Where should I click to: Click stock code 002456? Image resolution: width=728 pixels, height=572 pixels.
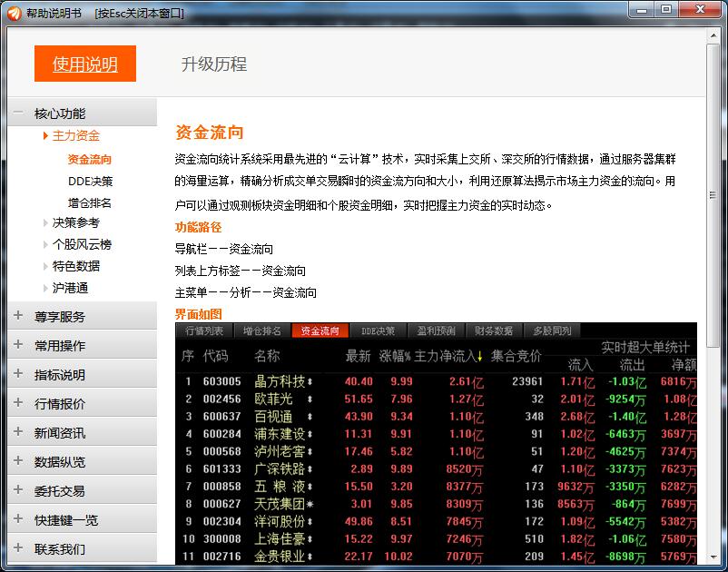pos(221,399)
